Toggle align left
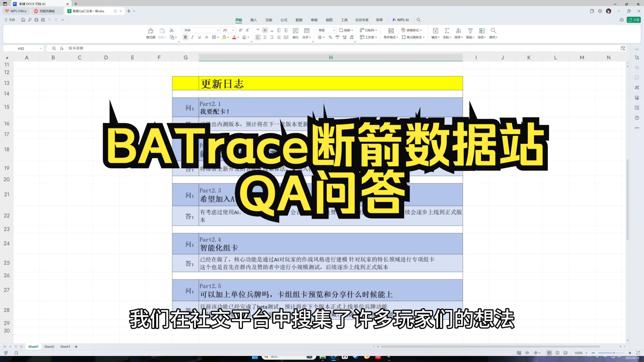This screenshot has height=362, width=644. [x=258, y=37]
